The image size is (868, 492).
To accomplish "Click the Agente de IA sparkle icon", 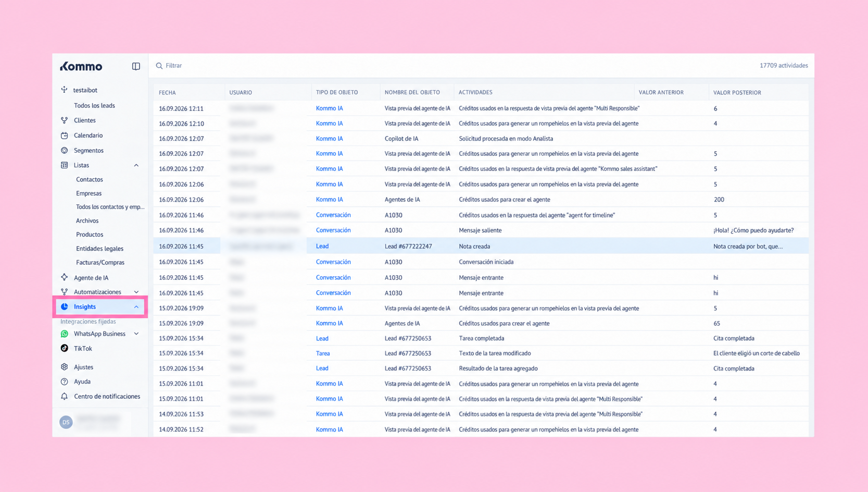I will point(65,277).
